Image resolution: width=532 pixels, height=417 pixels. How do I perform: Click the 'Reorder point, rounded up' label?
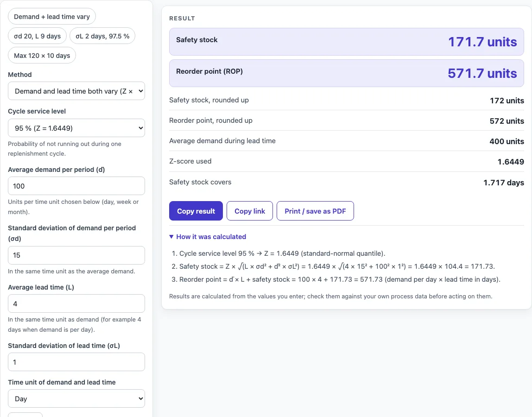pos(211,120)
